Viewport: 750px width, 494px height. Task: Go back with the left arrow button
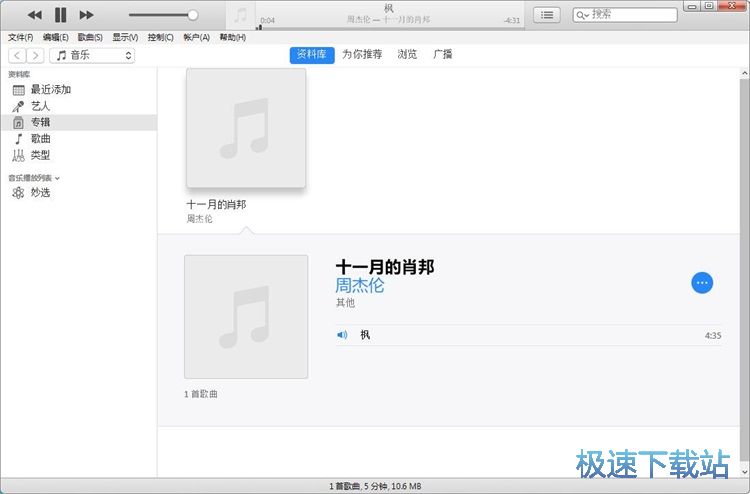click(17, 55)
